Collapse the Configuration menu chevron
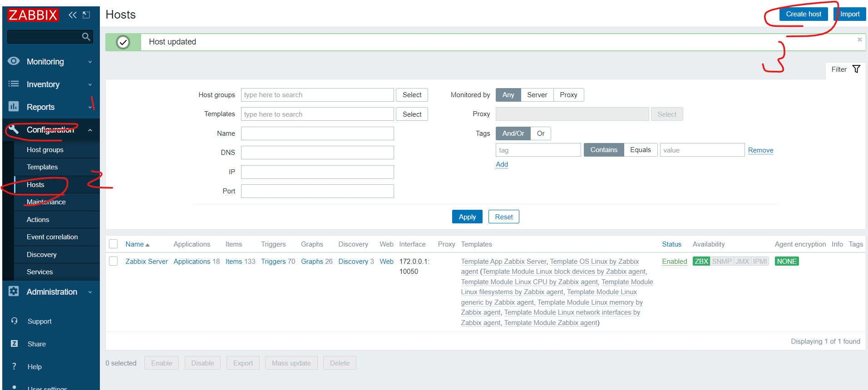 [x=90, y=130]
